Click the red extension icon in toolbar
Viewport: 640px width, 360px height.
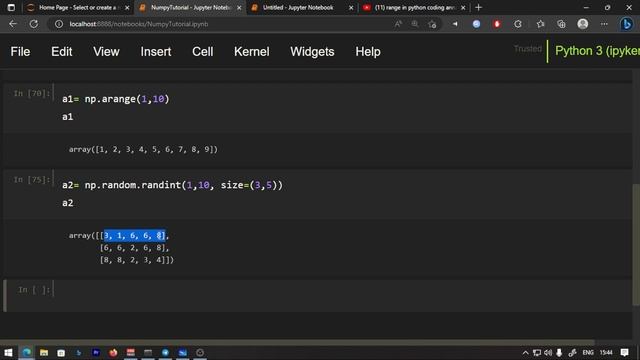coord(497,24)
